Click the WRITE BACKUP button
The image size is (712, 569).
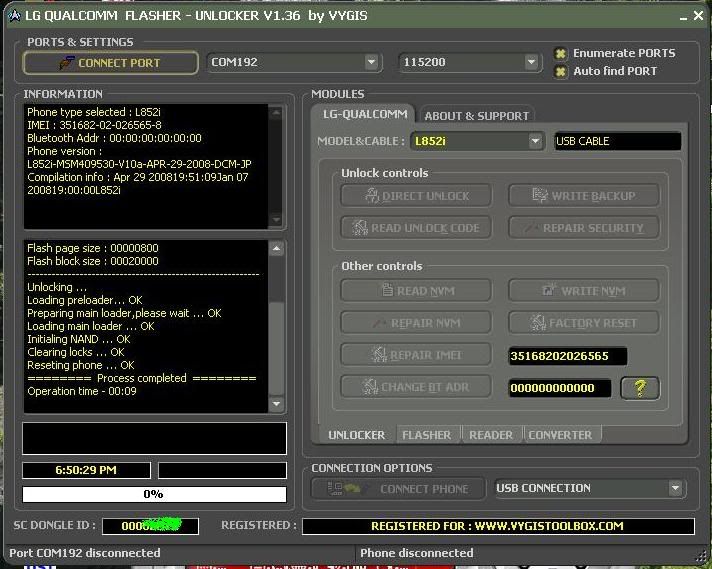click(x=584, y=196)
